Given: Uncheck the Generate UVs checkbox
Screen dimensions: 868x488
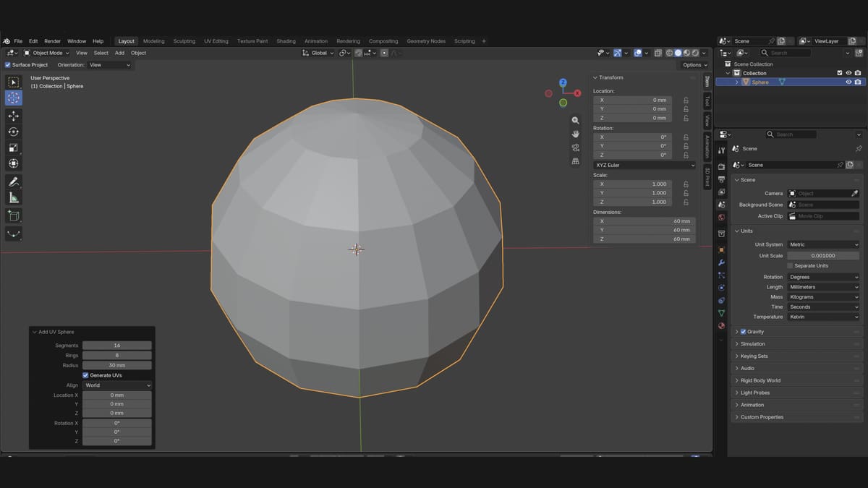Looking at the screenshot, I should (85, 375).
